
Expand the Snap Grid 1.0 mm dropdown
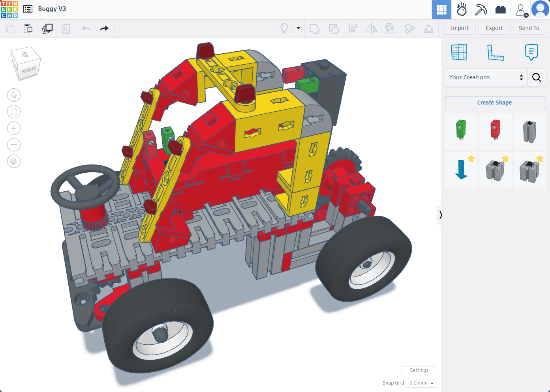(x=422, y=383)
